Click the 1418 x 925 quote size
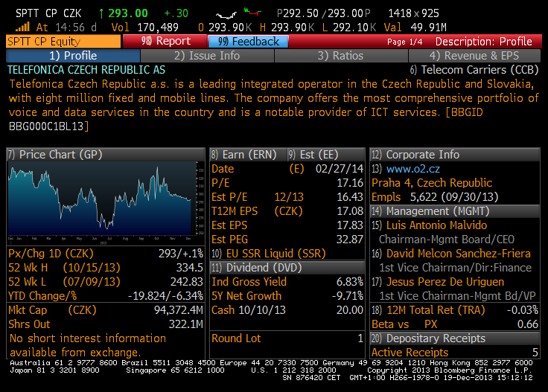Viewport: 548px width, 392px height. (414, 13)
